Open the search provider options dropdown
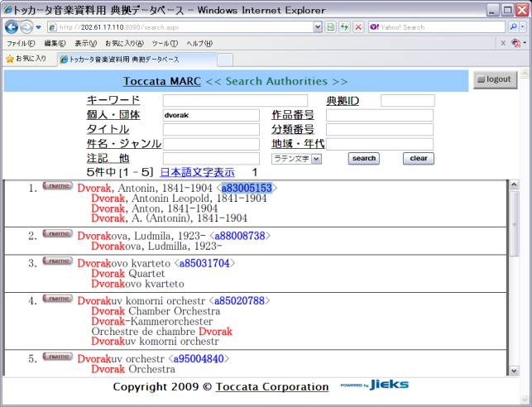 (x=523, y=27)
